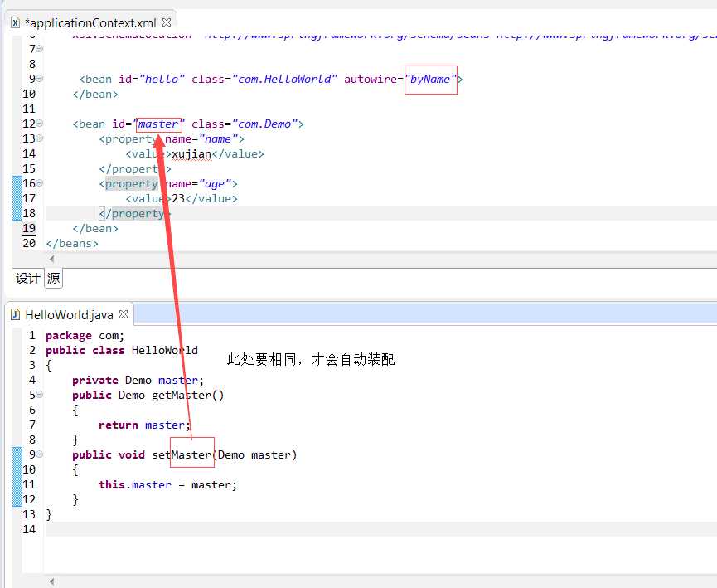Viewport: 717px width, 588px height.
Task: Click the value 23 in XML line 17
Action: coord(178,198)
